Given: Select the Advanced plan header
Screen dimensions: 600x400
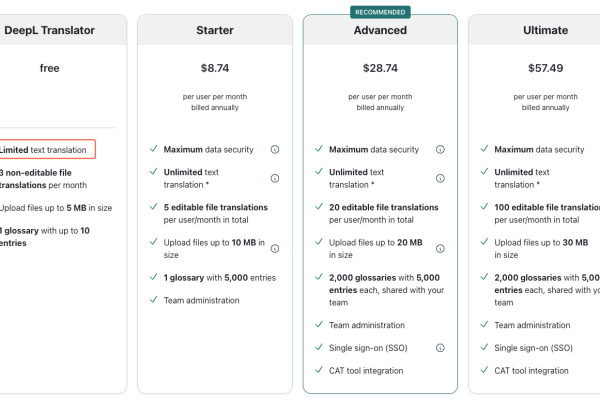Looking at the screenshot, I should (380, 30).
